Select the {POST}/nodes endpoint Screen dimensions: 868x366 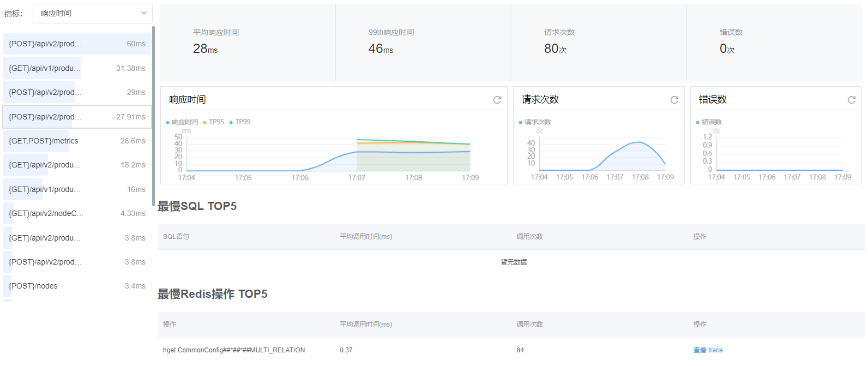point(77,286)
